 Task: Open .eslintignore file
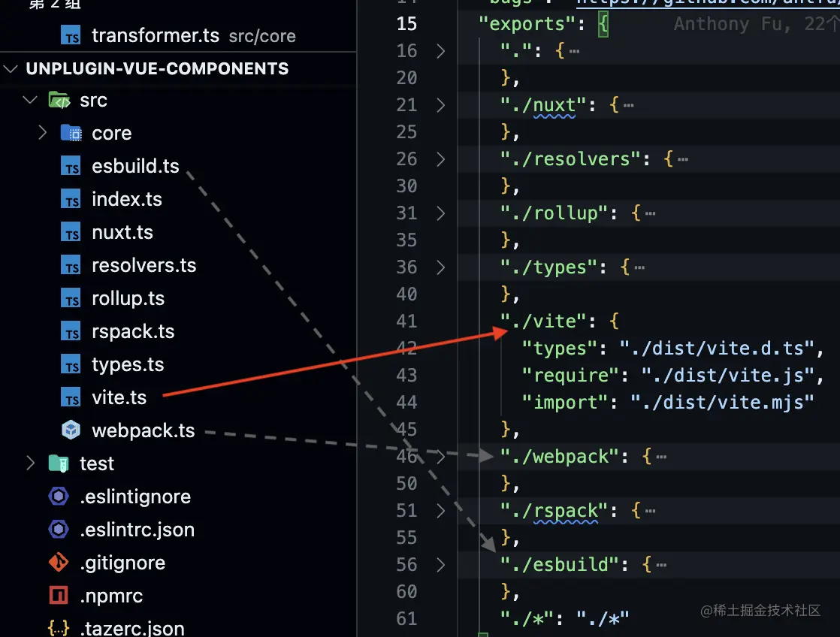coord(135,497)
